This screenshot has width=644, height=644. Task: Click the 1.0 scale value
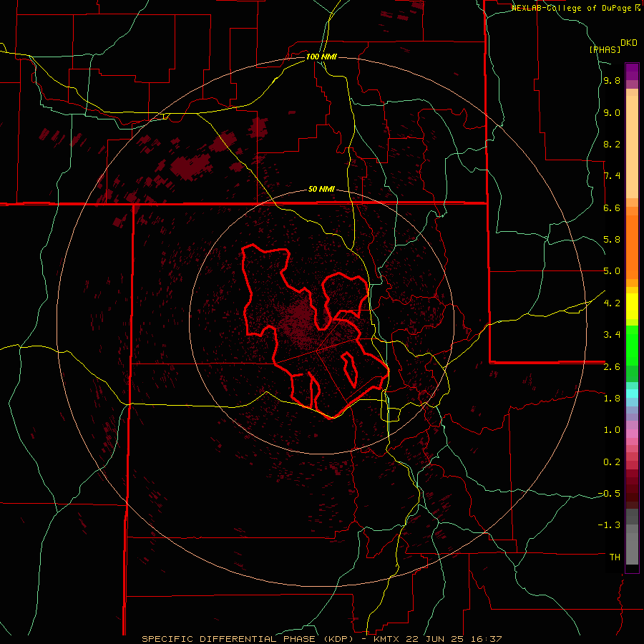click(x=612, y=430)
